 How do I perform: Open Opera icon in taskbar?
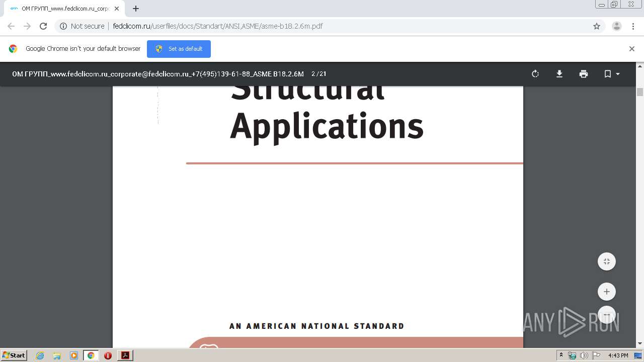pos(108,355)
